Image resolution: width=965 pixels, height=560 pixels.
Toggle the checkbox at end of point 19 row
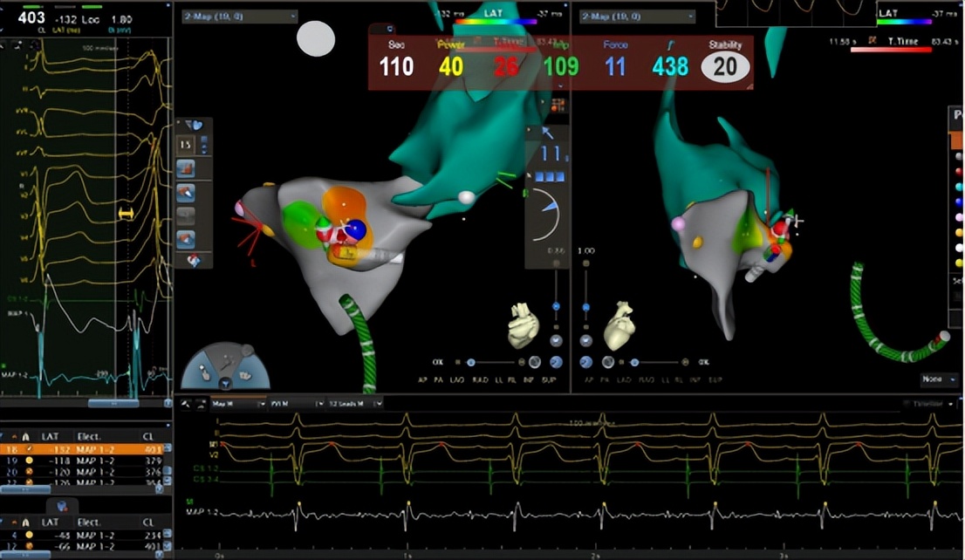tap(166, 462)
